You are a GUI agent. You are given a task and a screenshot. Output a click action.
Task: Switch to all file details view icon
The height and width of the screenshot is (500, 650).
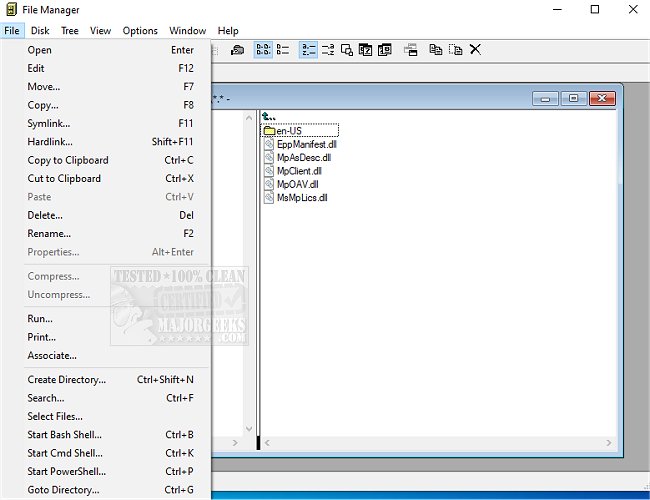pos(283,50)
